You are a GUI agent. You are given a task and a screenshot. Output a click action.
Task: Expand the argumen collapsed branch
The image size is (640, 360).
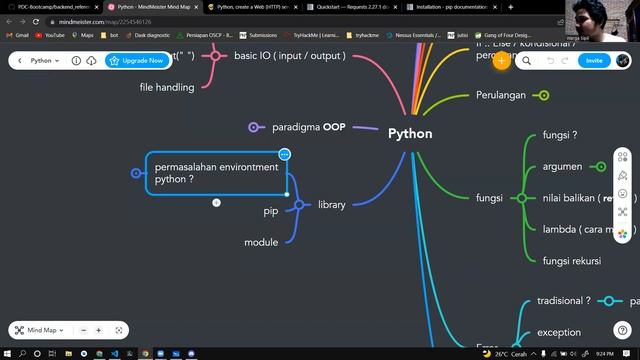tap(600, 167)
